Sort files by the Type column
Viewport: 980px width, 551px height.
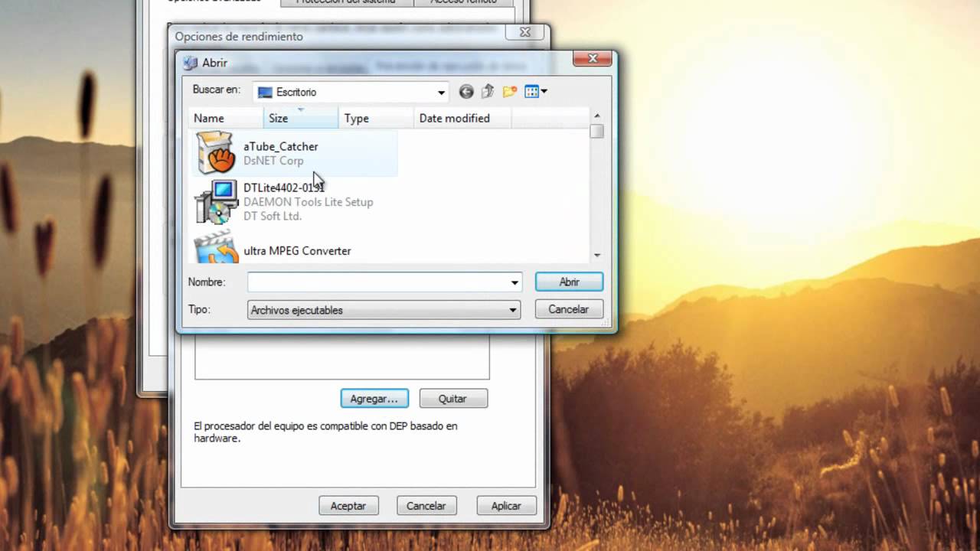pyautogui.click(x=376, y=118)
